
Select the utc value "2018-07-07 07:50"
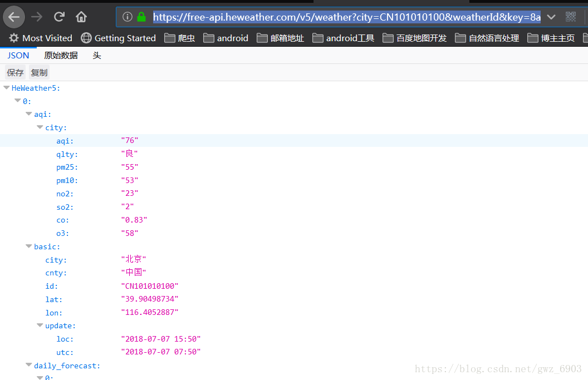(x=161, y=352)
